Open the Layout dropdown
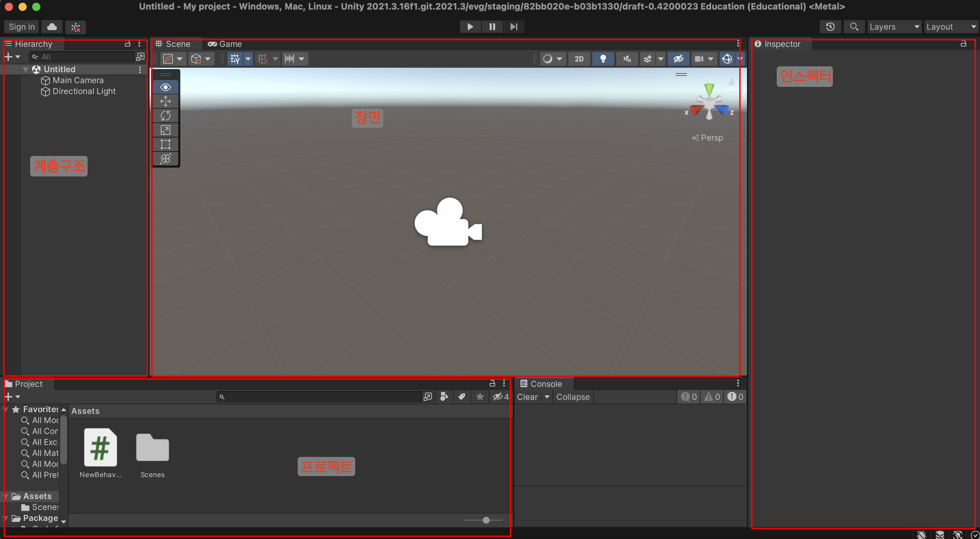 950,27
